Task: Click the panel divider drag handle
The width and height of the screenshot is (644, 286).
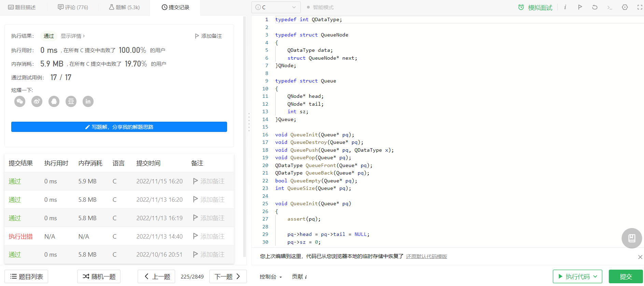Action: (x=249, y=122)
